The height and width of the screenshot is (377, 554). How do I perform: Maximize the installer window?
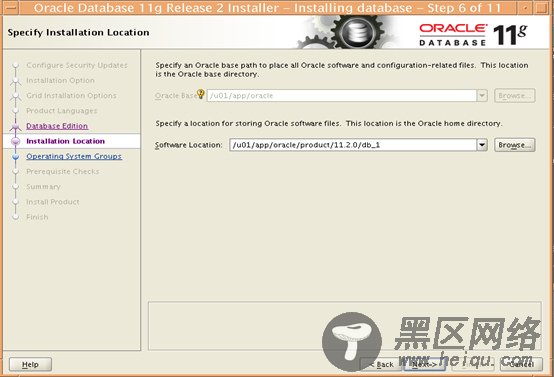[541, 7]
